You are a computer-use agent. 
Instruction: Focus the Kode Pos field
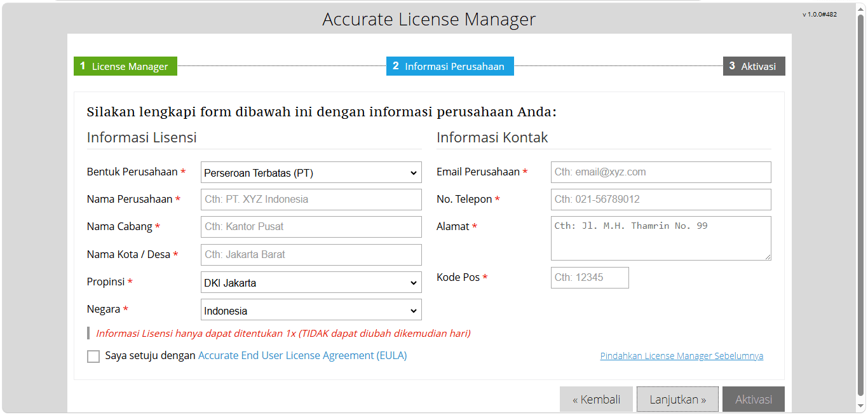click(590, 278)
